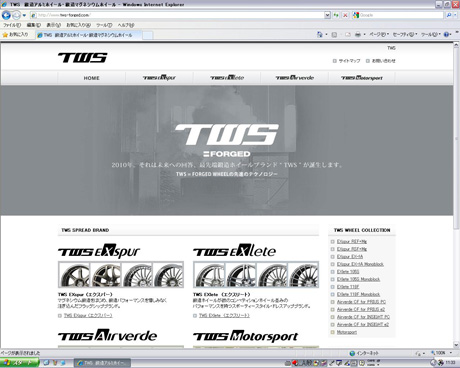This screenshot has width=460, height=368.
Task: Click the clock in the system tray
Action: coord(450,363)
